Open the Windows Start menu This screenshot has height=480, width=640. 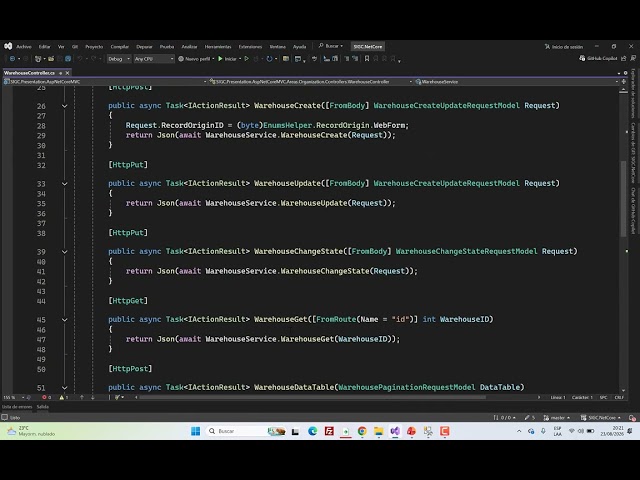click(196, 431)
